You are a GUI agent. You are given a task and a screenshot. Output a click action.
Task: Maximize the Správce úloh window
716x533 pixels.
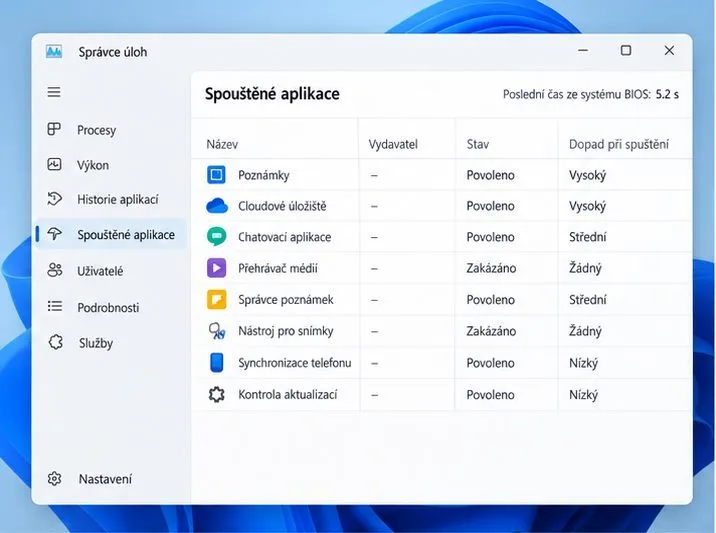(626, 50)
